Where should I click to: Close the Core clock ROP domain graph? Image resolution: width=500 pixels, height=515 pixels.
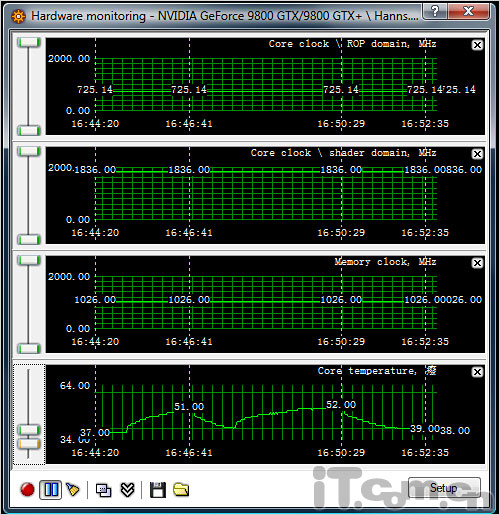pos(477,45)
